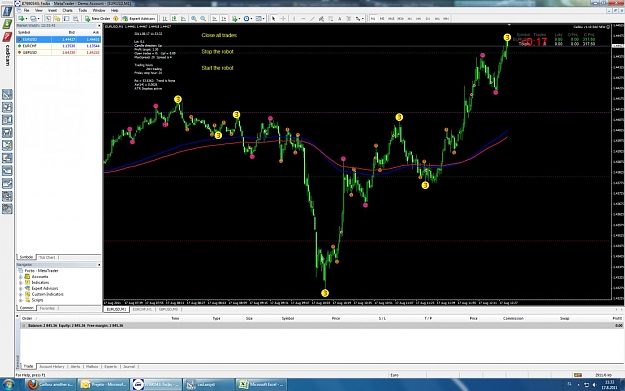Select the M1 timeframe button
The width and height of the screenshot is (625, 391).
[x=373, y=18]
